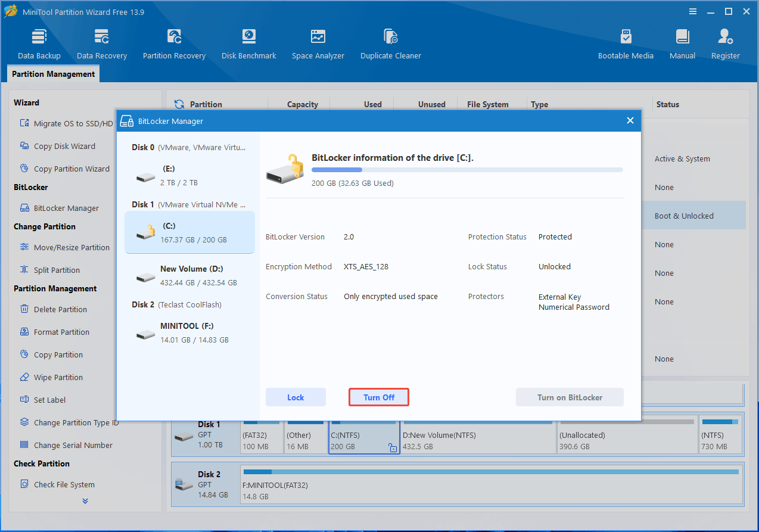Launch the Duplicate Cleaner

(391, 44)
